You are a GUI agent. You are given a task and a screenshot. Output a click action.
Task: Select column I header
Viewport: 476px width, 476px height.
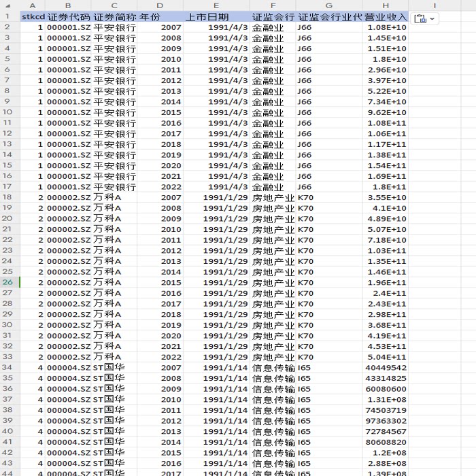[x=435, y=5]
